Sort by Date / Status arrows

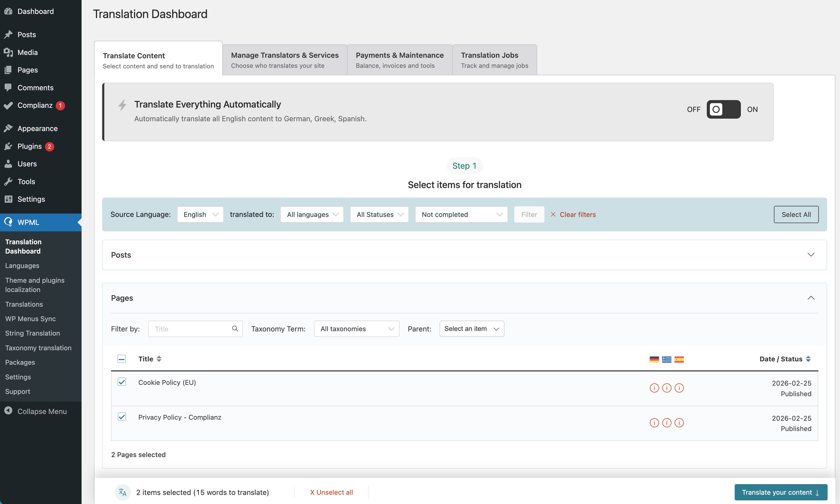pos(808,359)
